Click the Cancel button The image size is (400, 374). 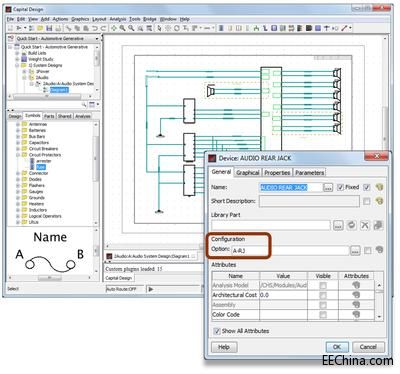pyautogui.click(x=368, y=347)
